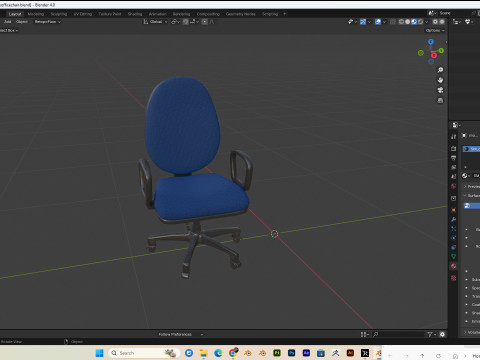
Task: Open the browse material sphere button
Action: click(466, 176)
